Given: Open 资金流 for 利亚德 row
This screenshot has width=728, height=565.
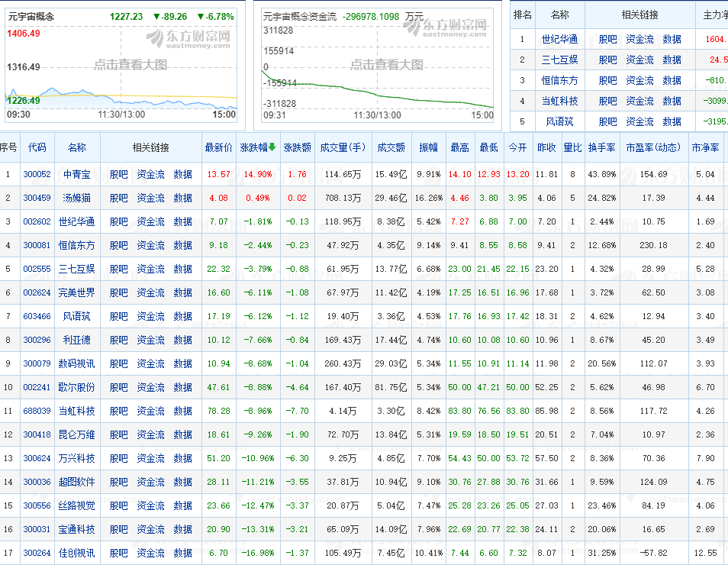Looking at the screenshot, I should click(x=151, y=340).
